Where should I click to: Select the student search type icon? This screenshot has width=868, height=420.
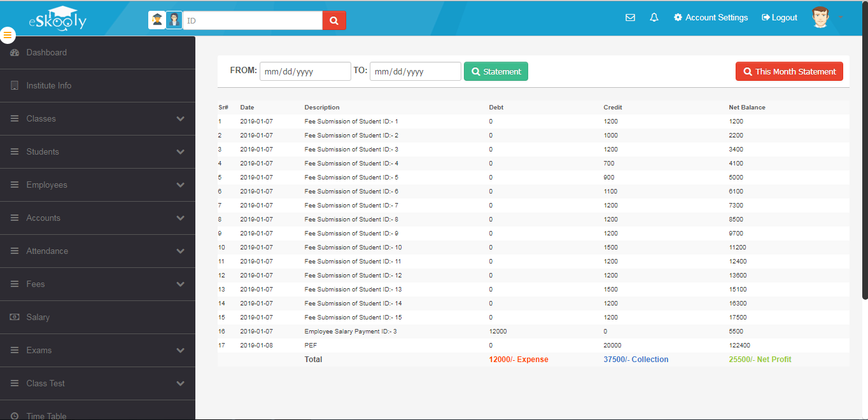pos(157,20)
